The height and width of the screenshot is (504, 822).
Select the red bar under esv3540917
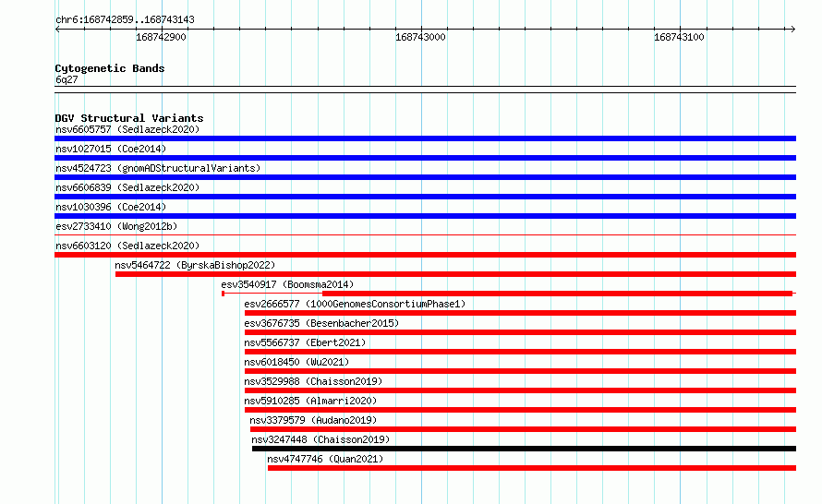click(557, 294)
